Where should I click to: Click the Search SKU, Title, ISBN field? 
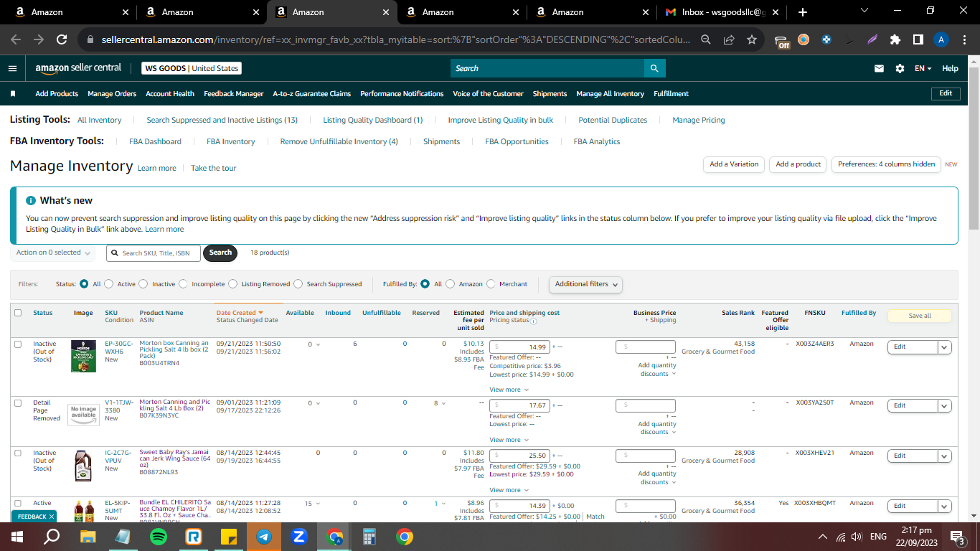(x=154, y=253)
